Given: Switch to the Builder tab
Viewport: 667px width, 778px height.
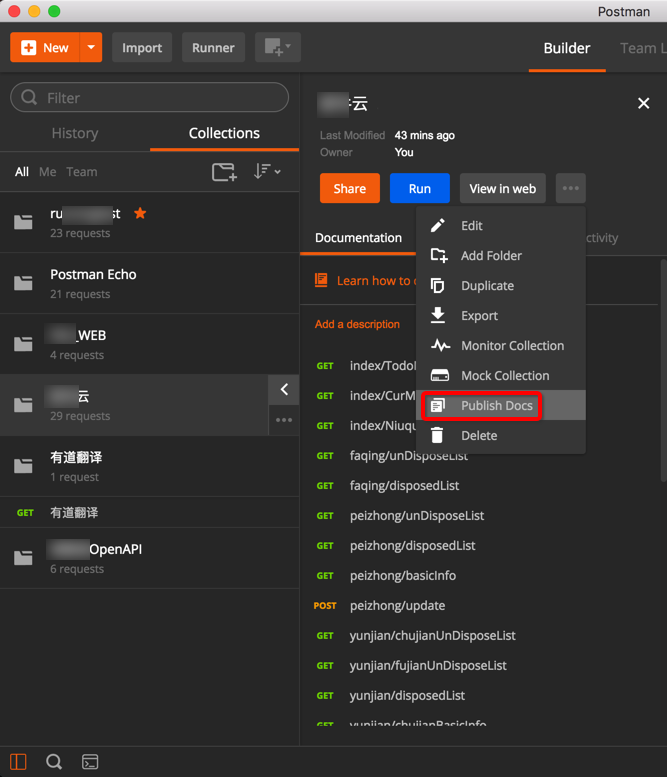Looking at the screenshot, I should [x=567, y=48].
